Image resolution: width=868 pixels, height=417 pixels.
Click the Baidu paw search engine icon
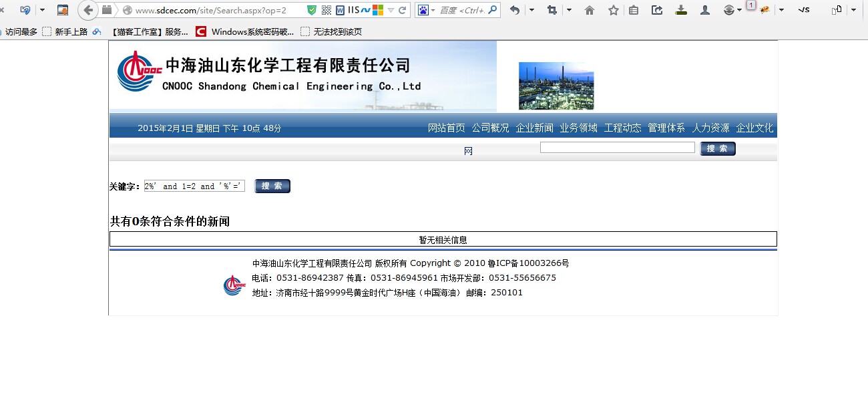(x=423, y=10)
